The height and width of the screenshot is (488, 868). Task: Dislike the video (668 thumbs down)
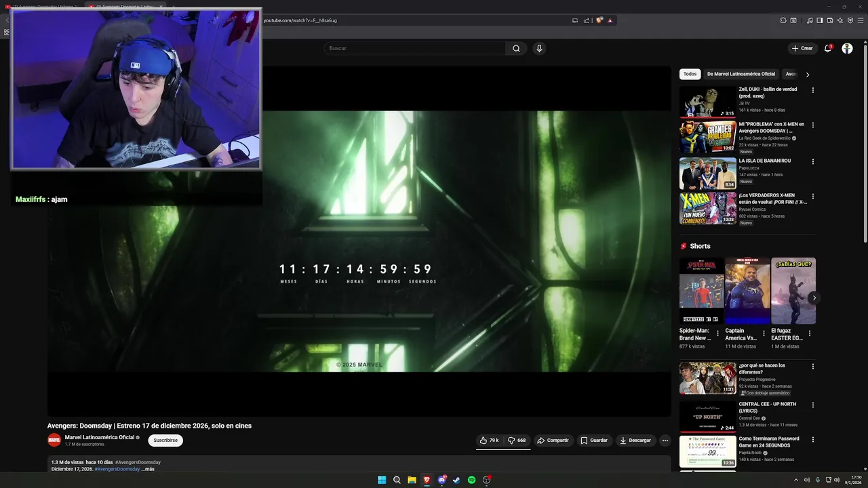pyautogui.click(x=517, y=441)
